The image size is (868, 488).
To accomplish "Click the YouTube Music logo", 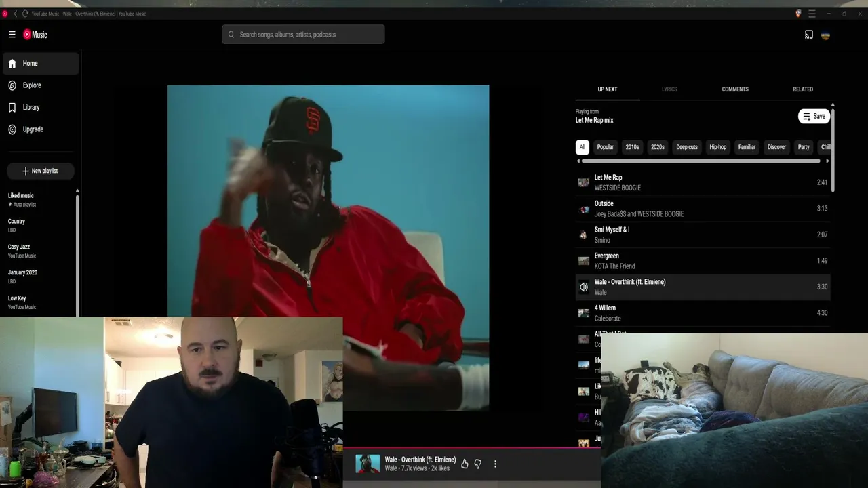I will pyautogui.click(x=35, y=35).
